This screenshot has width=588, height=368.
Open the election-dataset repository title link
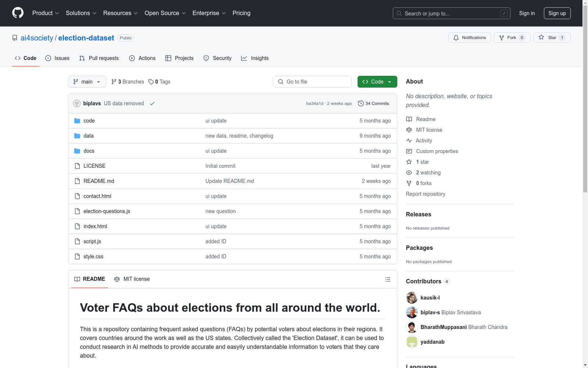click(86, 38)
